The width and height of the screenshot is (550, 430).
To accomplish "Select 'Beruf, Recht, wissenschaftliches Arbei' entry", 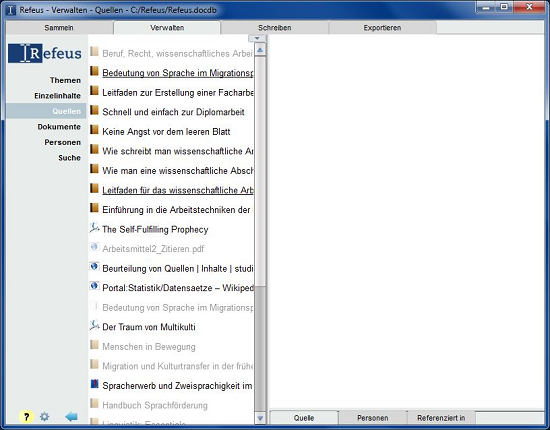I will [177, 54].
